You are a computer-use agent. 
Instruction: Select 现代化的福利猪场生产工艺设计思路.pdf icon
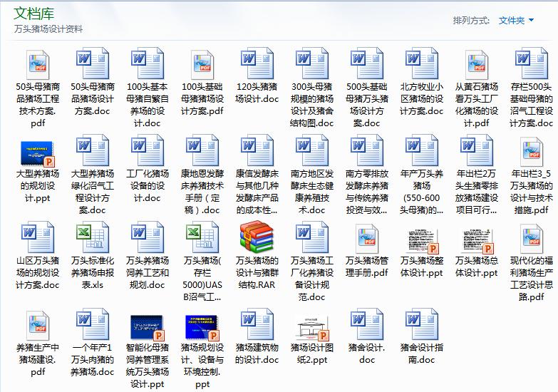531,239
